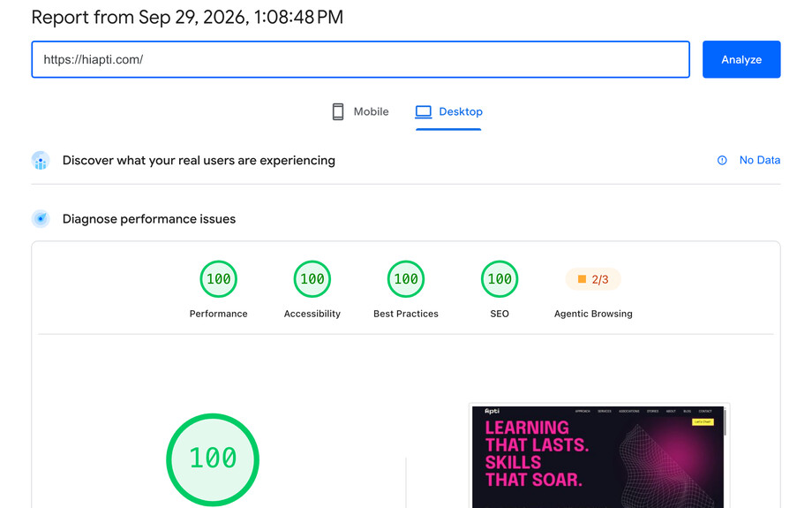Open the Agentic Browsing 2/3 badge
The height and width of the screenshot is (508, 812).
tap(593, 279)
